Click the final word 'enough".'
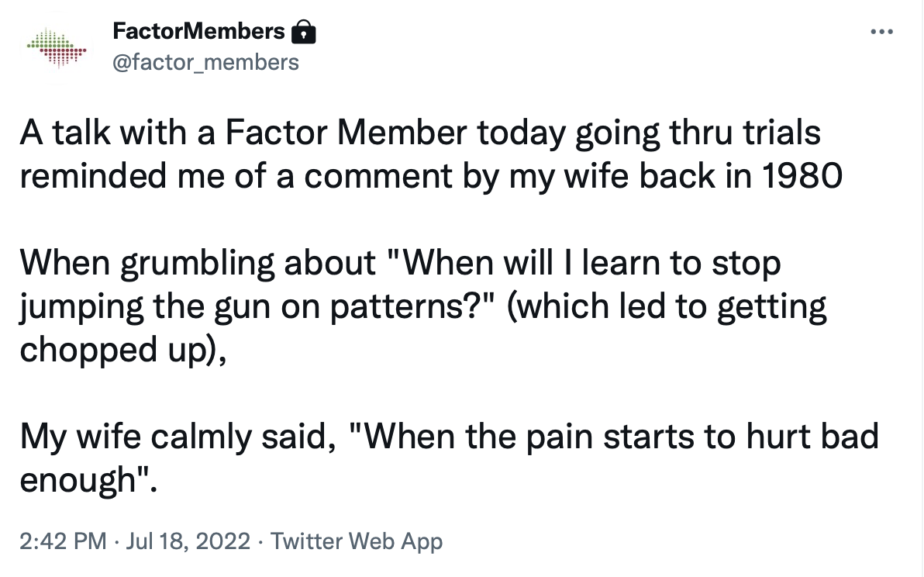Viewport: 924px width, 577px height. tap(89, 480)
